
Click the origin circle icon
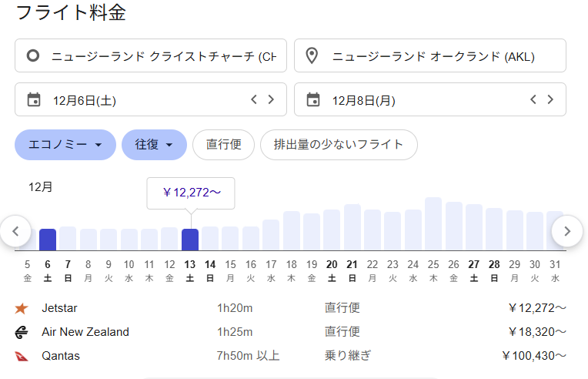32,56
